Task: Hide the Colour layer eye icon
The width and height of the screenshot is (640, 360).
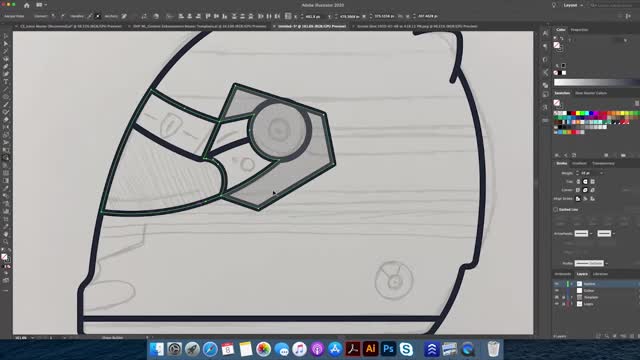Action: (x=557, y=291)
